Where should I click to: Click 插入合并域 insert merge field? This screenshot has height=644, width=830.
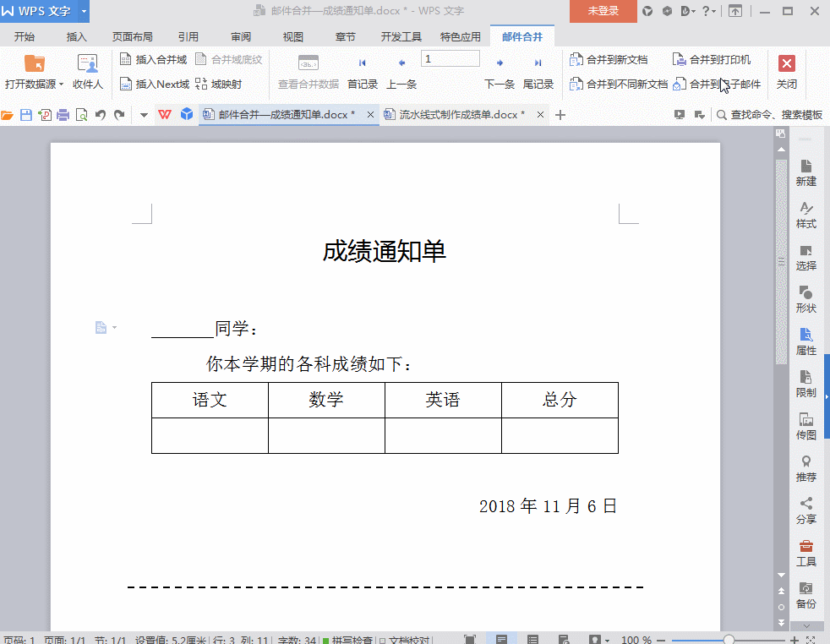click(154, 59)
